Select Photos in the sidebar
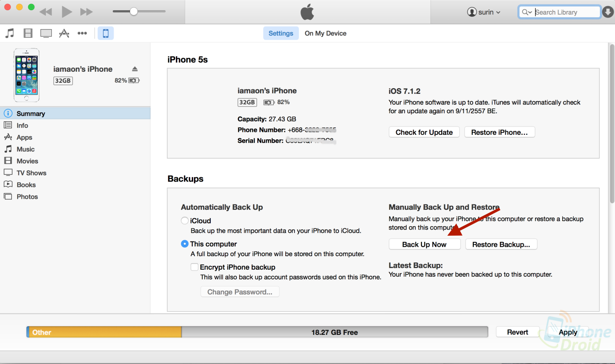This screenshot has width=615, height=364. click(75, 197)
